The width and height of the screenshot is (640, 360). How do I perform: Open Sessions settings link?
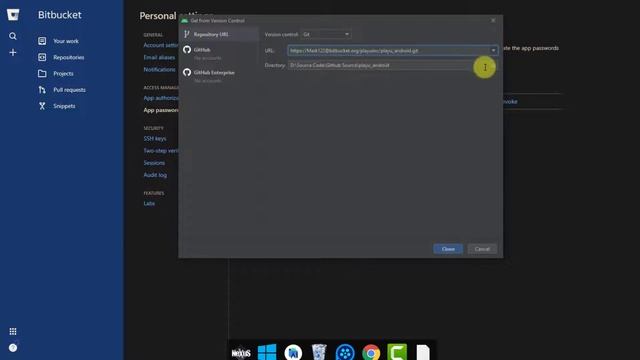point(154,163)
